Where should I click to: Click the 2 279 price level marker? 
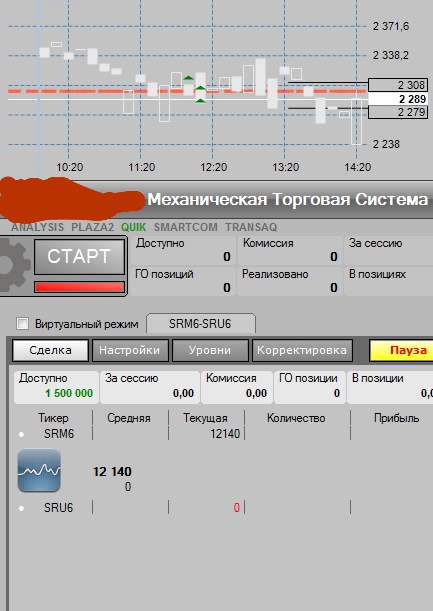[398, 112]
